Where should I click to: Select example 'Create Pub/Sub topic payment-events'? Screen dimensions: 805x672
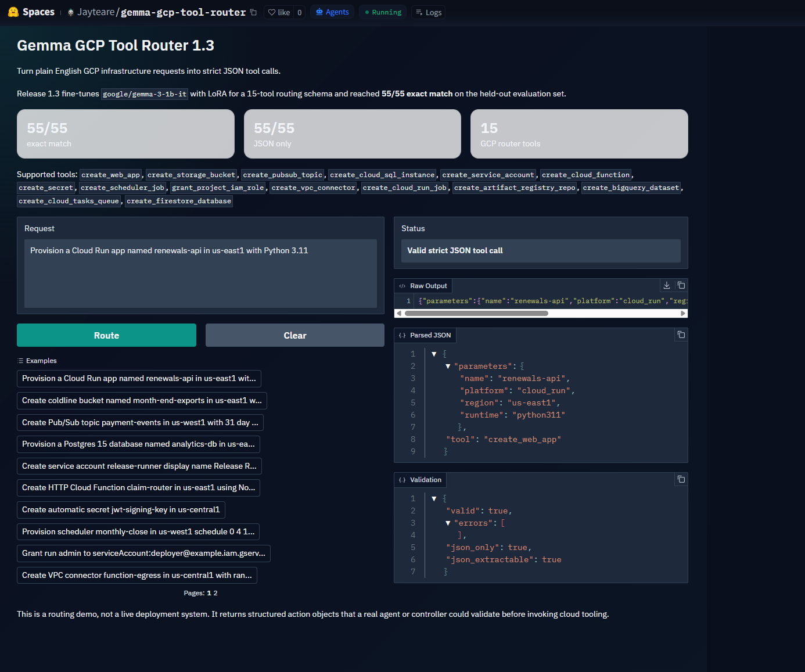tap(140, 422)
